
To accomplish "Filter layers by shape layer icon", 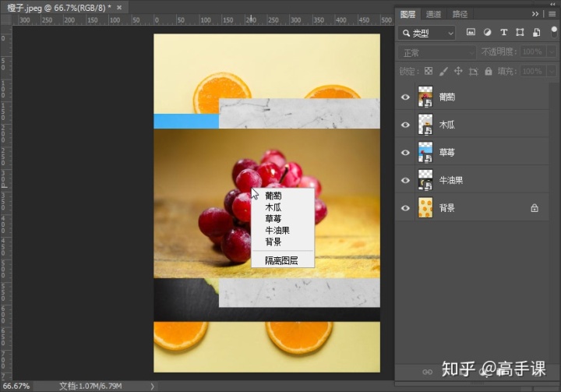I will pos(520,32).
